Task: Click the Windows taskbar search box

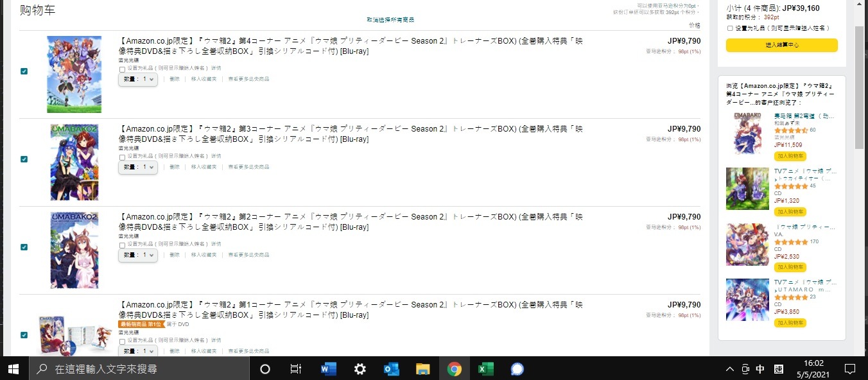Action: pyautogui.click(x=139, y=368)
